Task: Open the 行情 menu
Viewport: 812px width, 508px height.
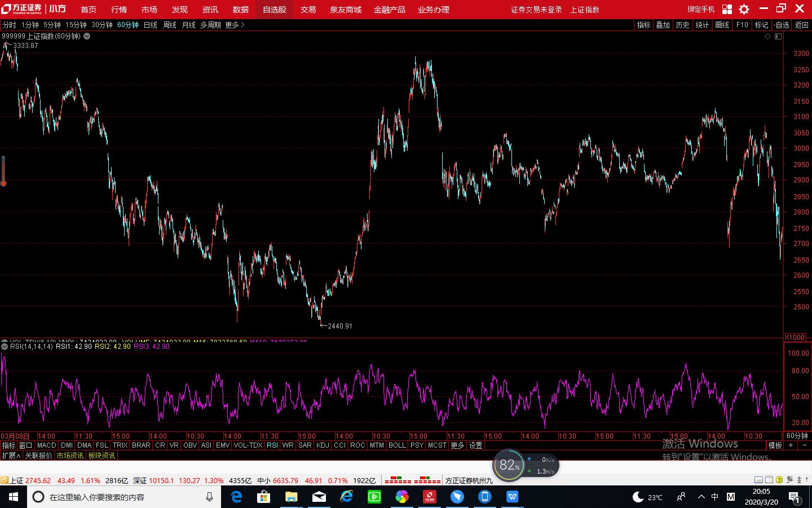Action: [119, 10]
